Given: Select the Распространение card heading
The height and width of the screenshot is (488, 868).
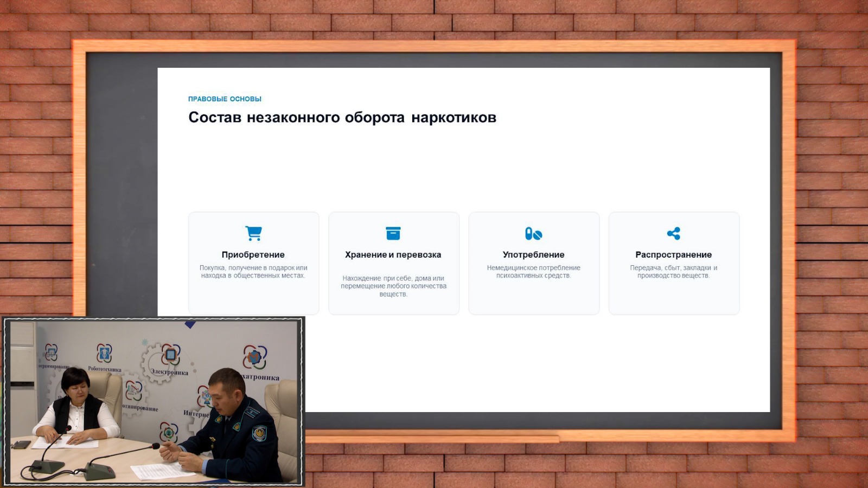Looking at the screenshot, I should click(x=673, y=255).
